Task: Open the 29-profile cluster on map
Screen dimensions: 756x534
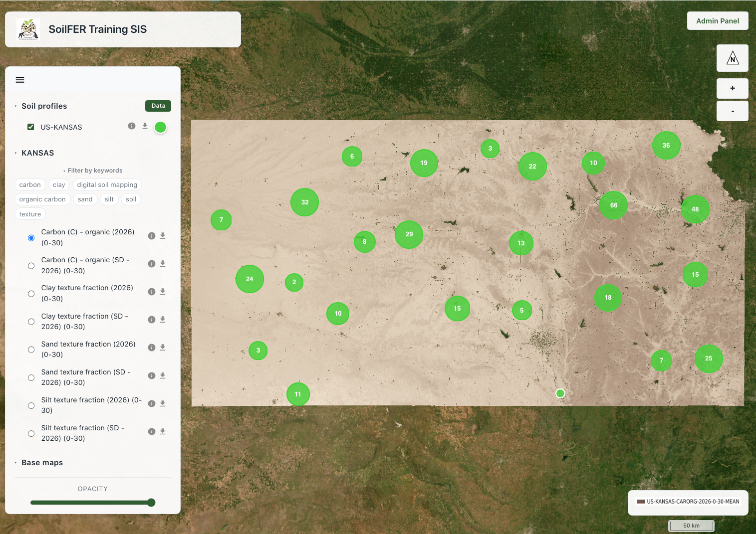Action: 409,234
